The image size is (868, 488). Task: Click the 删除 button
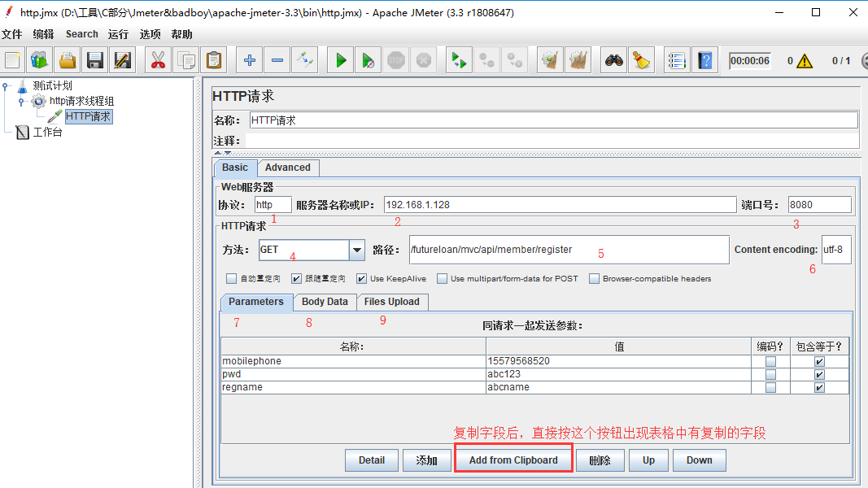tap(600, 460)
